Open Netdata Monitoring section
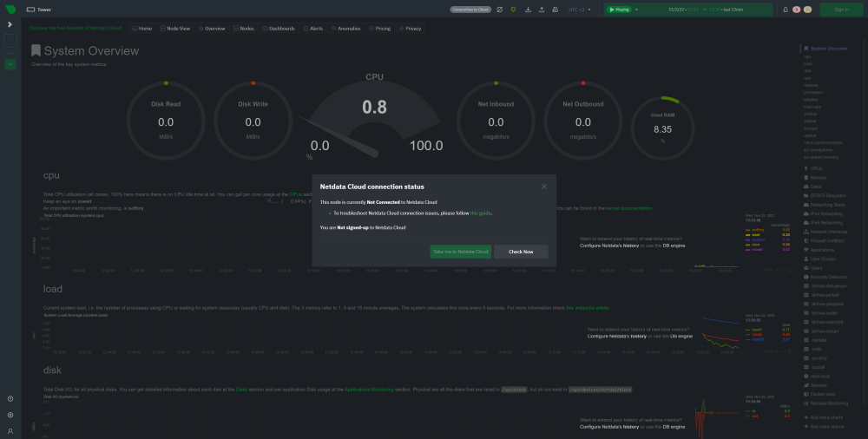 tap(825, 403)
